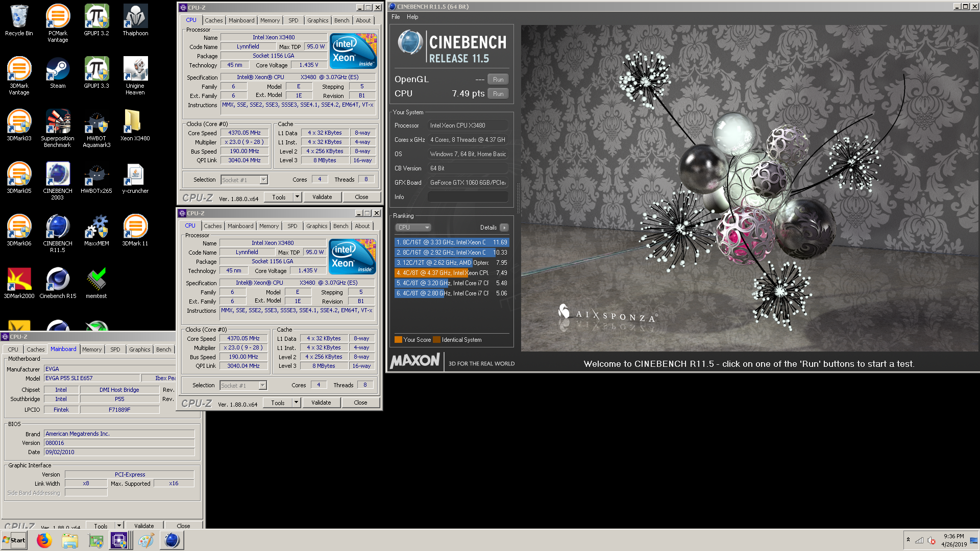Image resolution: width=980 pixels, height=551 pixels.
Task: Expand the CPU ranking dropdown in Cinebench
Action: point(413,228)
